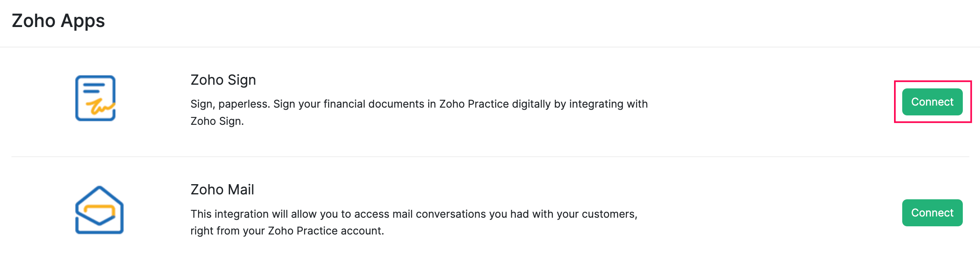Click the highlighted Connect button
This screenshot has width=980, height=266.
tap(932, 102)
